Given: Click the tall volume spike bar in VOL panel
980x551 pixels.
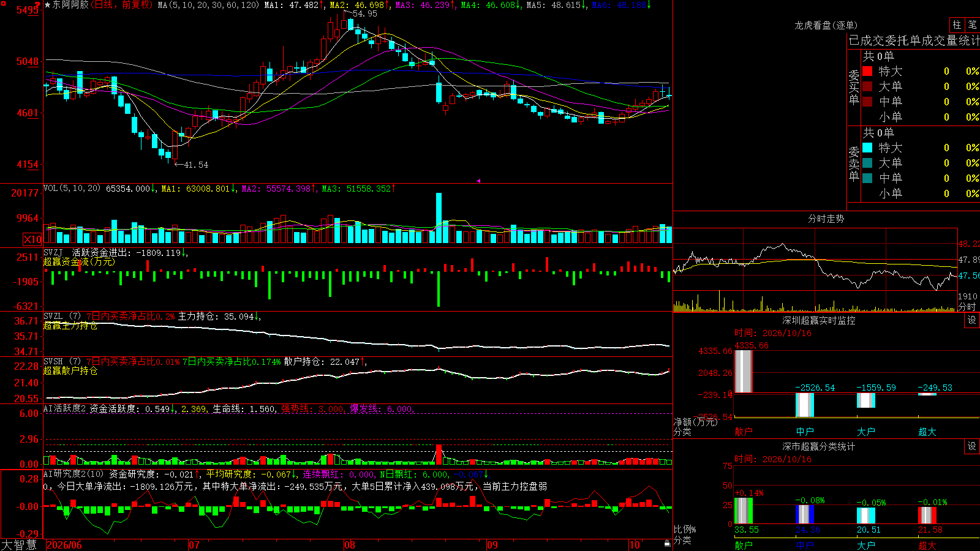Looking at the screenshot, I should click(x=439, y=218).
